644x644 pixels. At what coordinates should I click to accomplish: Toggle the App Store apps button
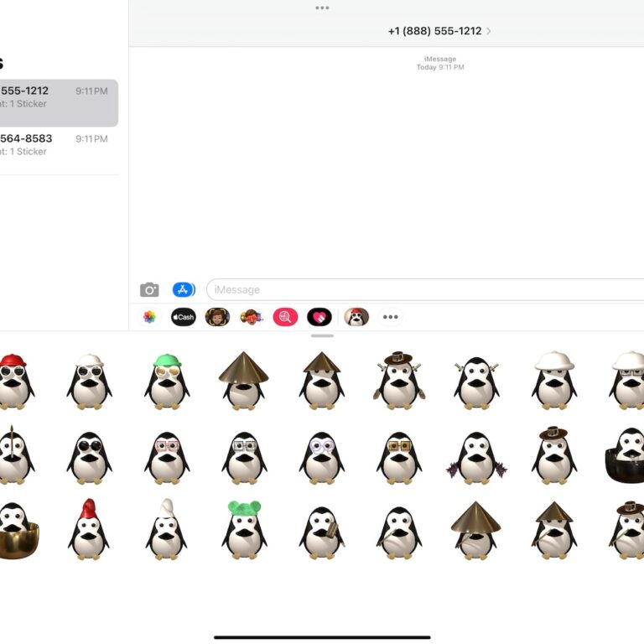point(184,290)
